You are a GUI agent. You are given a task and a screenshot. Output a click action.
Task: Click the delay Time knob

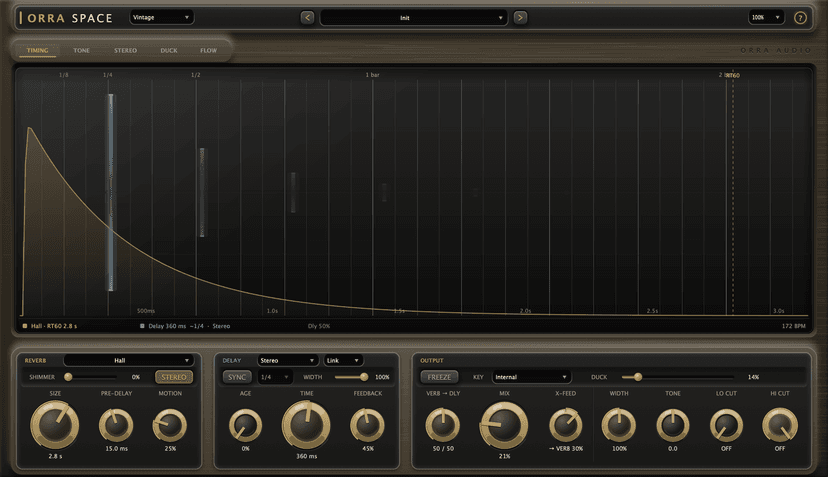click(306, 424)
